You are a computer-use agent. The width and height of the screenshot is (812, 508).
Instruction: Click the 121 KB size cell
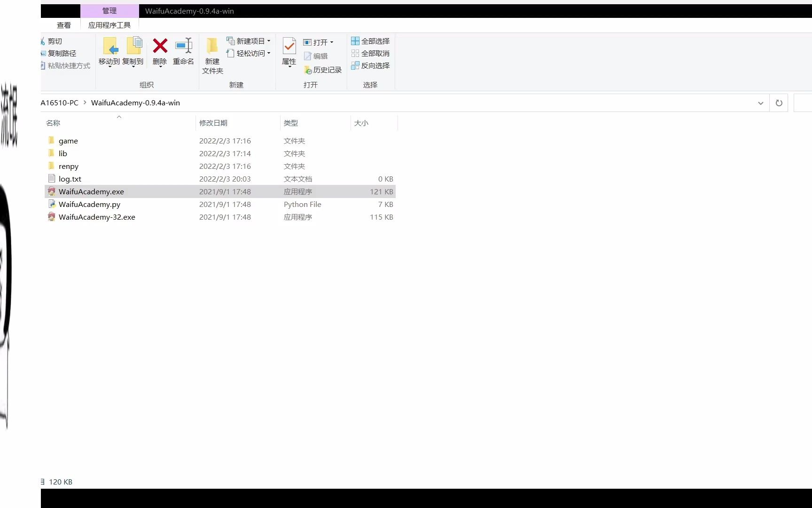coord(382,192)
